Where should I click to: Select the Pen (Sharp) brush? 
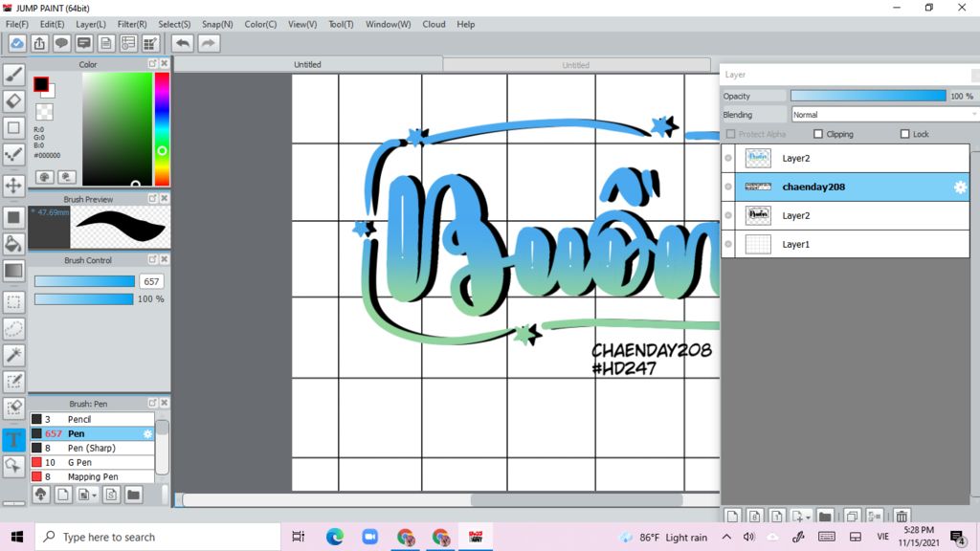[x=92, y=448]
